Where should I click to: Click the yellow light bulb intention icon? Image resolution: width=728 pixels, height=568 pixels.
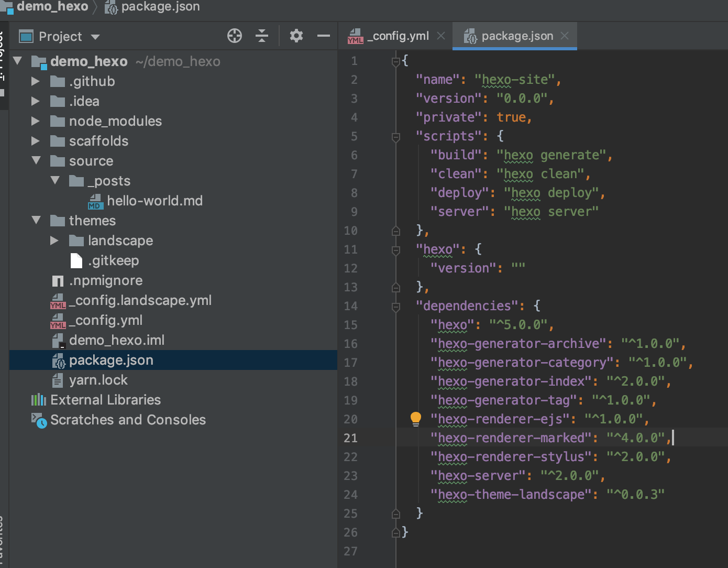point(416,418)
